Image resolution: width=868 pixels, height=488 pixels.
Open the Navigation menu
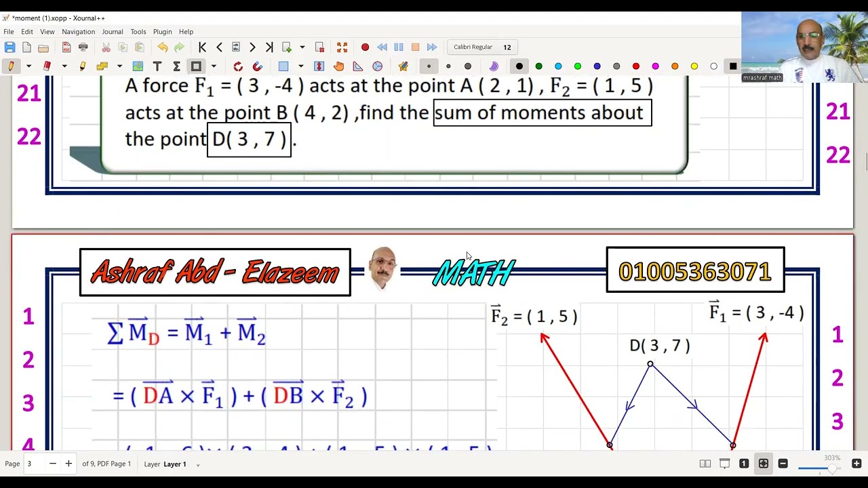(x=79, y=32)
